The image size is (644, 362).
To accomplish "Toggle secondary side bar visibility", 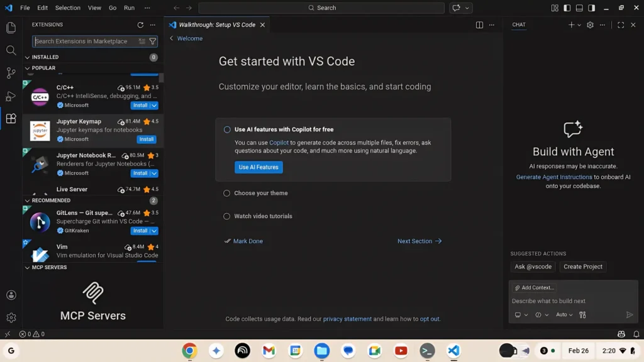I will (592, 8).
